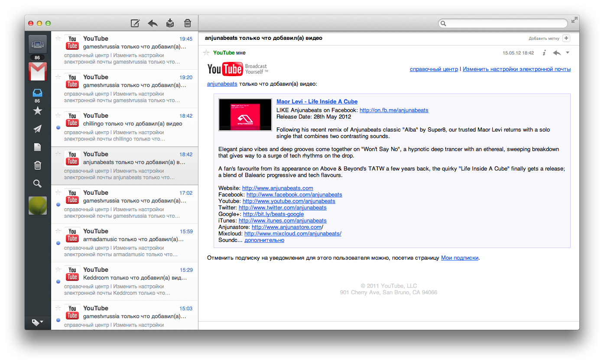Click the magnifier search icon in the sidebar
The image size is (604, 364).
tap(37, 184)
